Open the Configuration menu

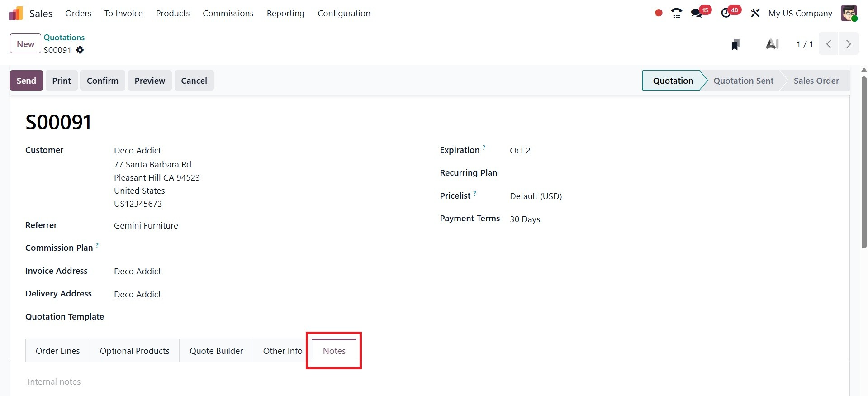(344, 14)
